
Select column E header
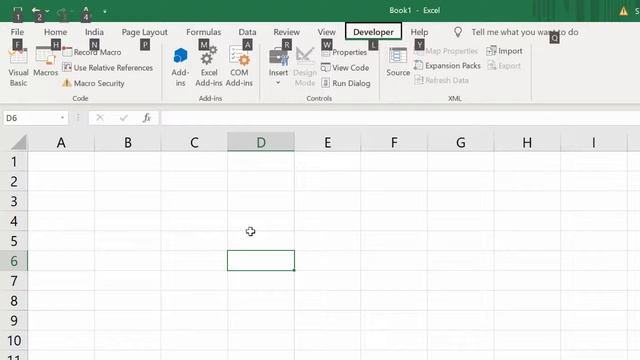(327, 142)
